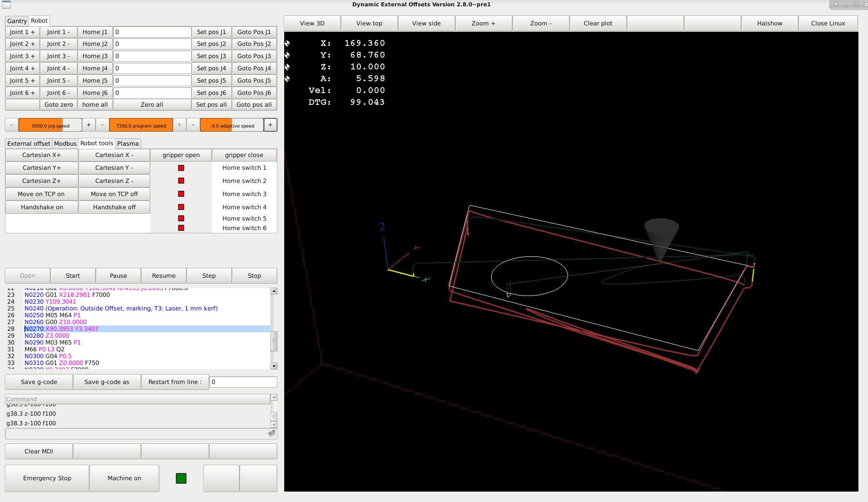This screenshot has width=868, height=502.
Task: Open the window menu icon in title bar
Action: [x=6, y=5]
